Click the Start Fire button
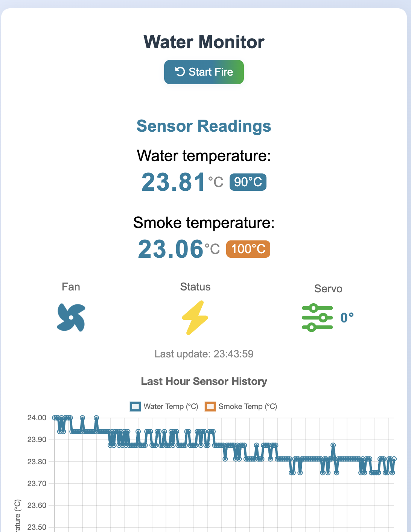Screen dimensions: 411x532 tap(204, 72)
